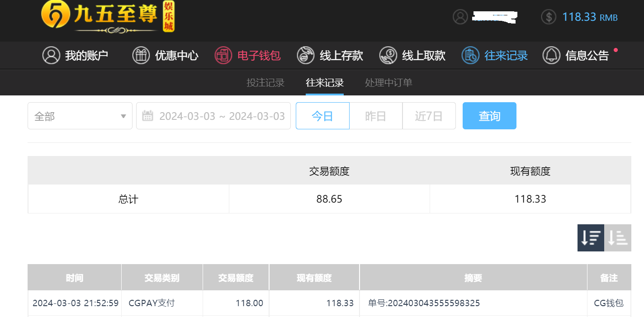
Task: Sort records in ascending order
Action: [618, 237]
